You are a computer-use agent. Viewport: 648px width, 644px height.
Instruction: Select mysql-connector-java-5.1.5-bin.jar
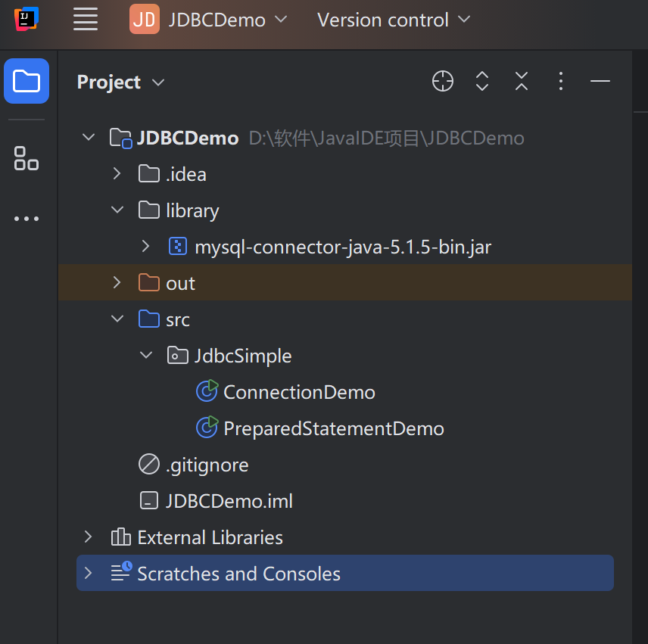coord(343,247)
